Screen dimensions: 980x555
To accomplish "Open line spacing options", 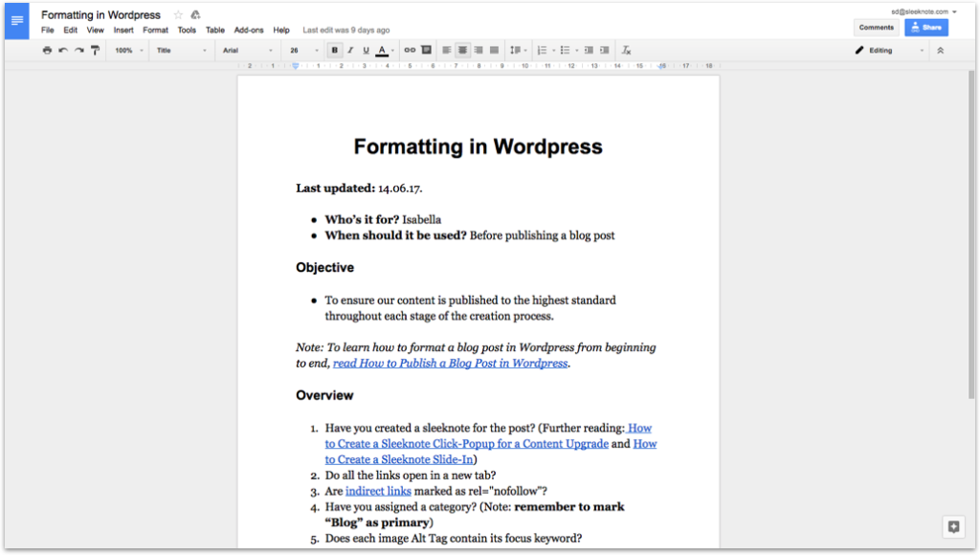I will tap(518, 50).
